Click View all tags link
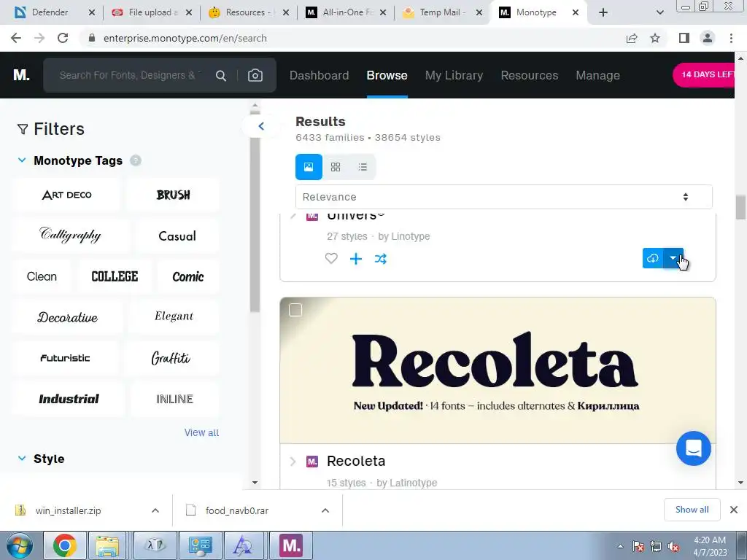This screenshot has height=560, width=747. 201,432
